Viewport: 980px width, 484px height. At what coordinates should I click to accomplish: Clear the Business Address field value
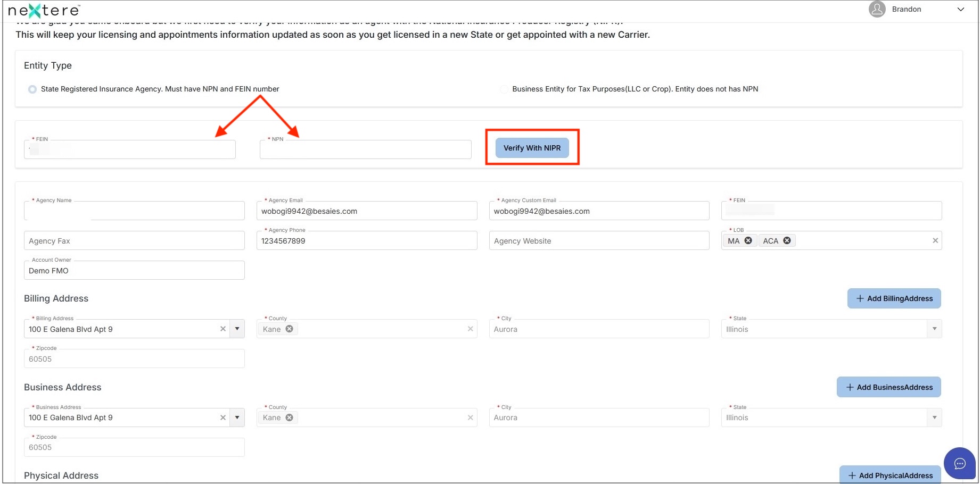223,418
